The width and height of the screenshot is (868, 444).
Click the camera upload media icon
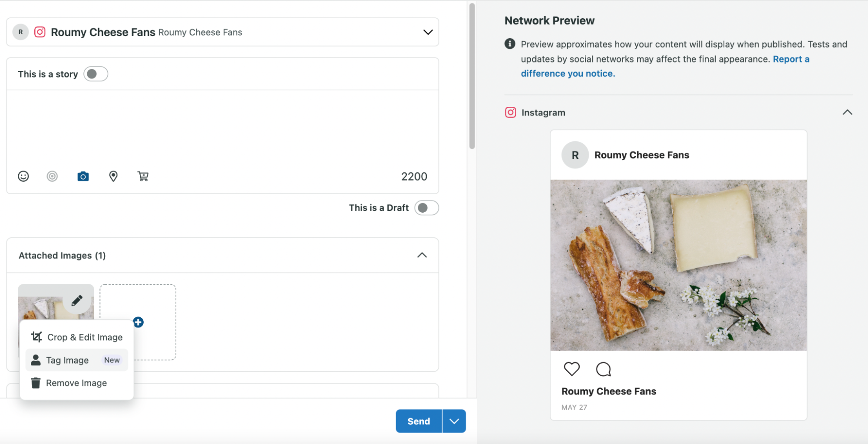click(x=83, y=176)
